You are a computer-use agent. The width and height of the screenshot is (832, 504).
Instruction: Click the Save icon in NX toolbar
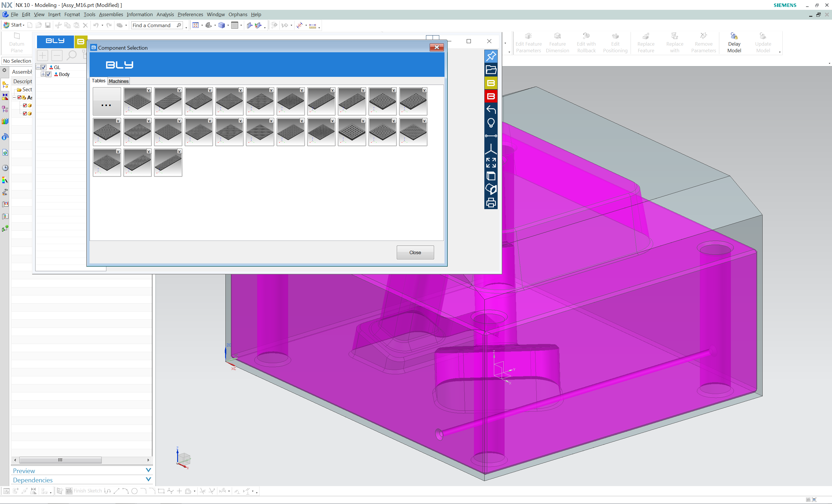[x=48, y=25]
